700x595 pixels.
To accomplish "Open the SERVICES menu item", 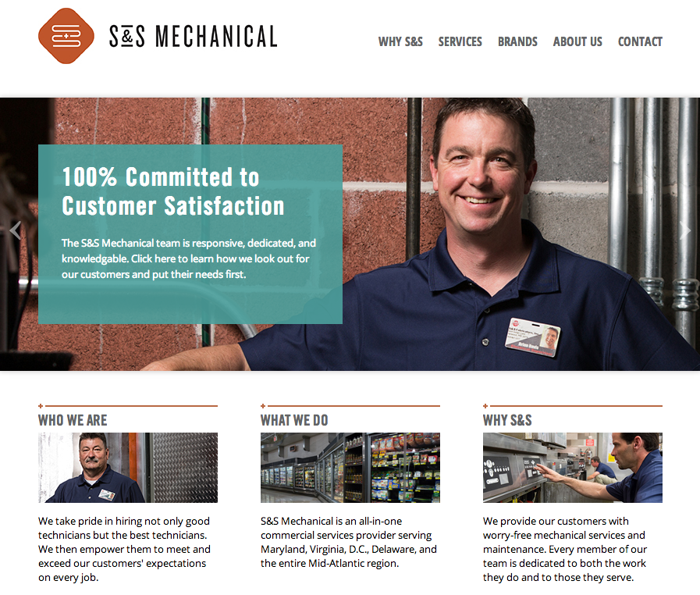I will click(x=460, y=41).
